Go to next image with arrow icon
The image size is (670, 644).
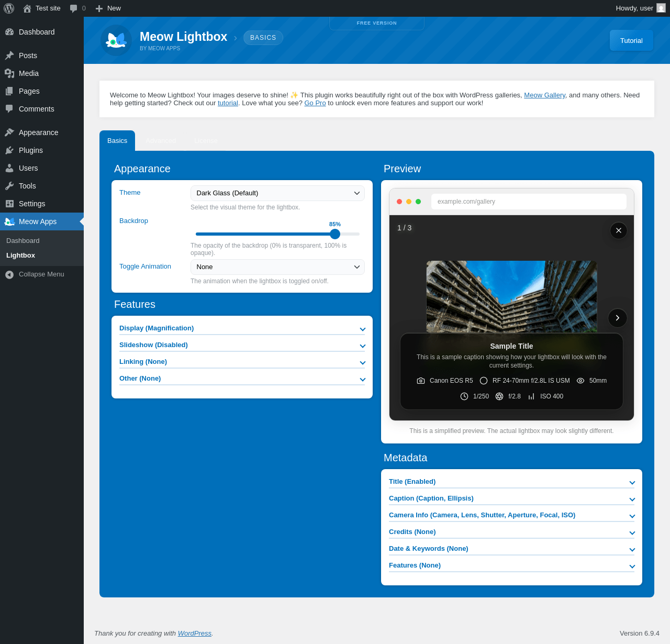[617, 318]
